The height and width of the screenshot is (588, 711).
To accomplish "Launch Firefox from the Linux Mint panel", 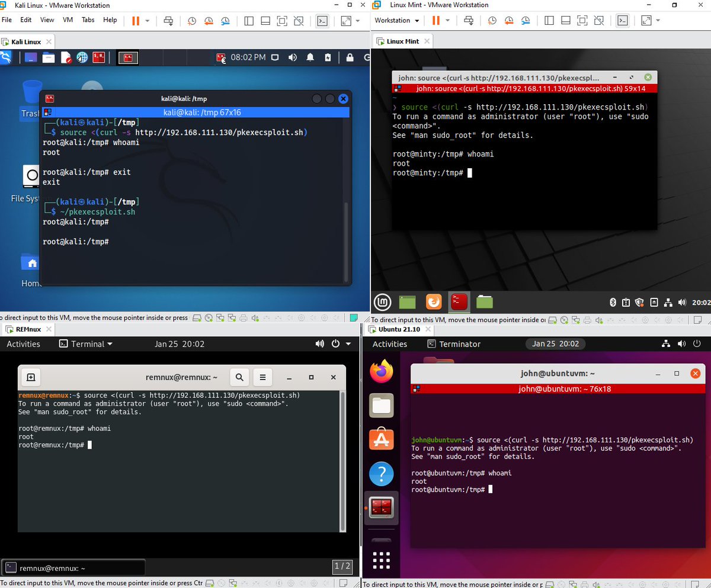I will 434,302.
